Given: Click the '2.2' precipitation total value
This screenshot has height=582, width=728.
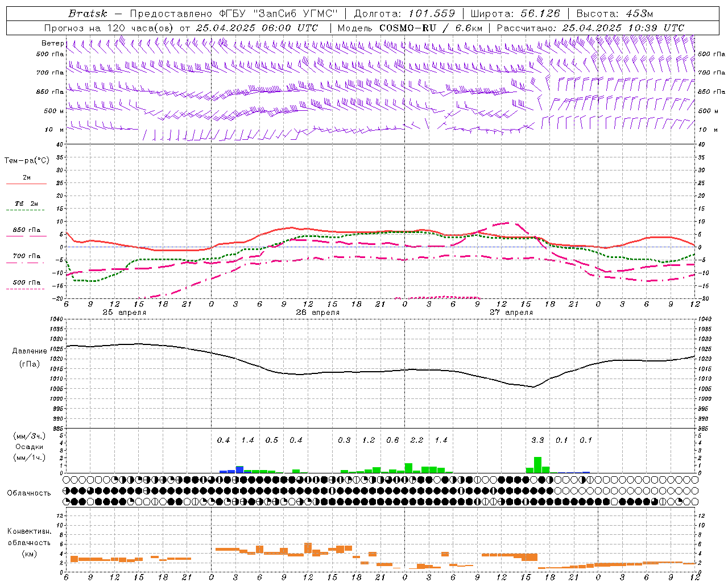Looking at the screenshot, I should point(417,440).
